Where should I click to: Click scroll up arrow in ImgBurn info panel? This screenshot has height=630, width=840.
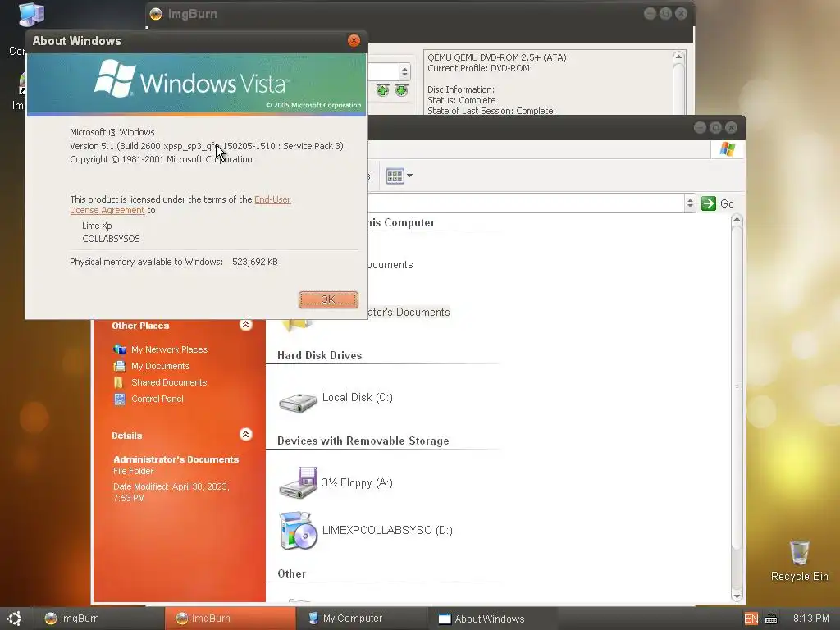pyautogui.click(x=678, y=57)
